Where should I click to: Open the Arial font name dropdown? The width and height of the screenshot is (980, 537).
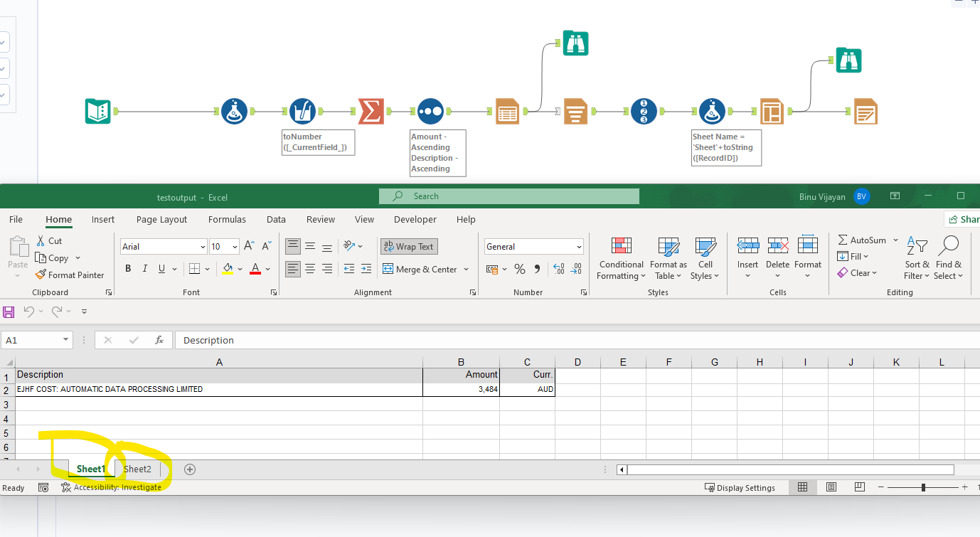(x=203, y=246)
